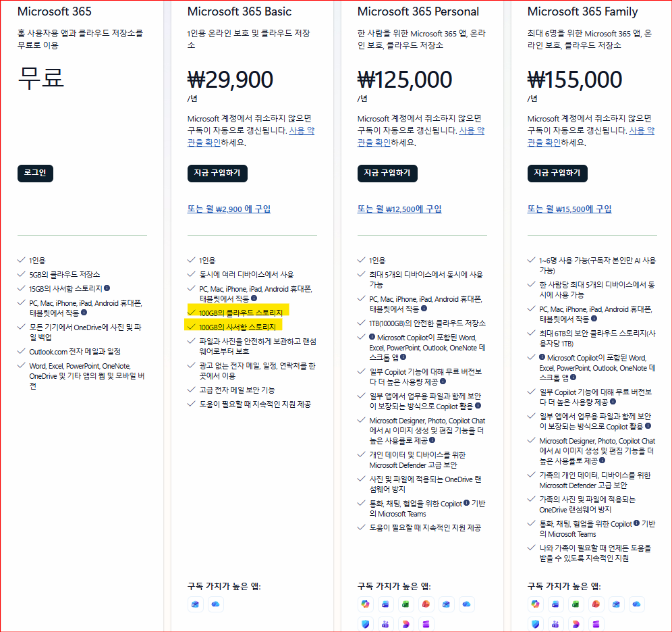Viewport: 672px width, 632px height.
Task: Click the Designer app icon under Microsoft 365 Personal
Action: pyautogui.click(x=405, y=624)
